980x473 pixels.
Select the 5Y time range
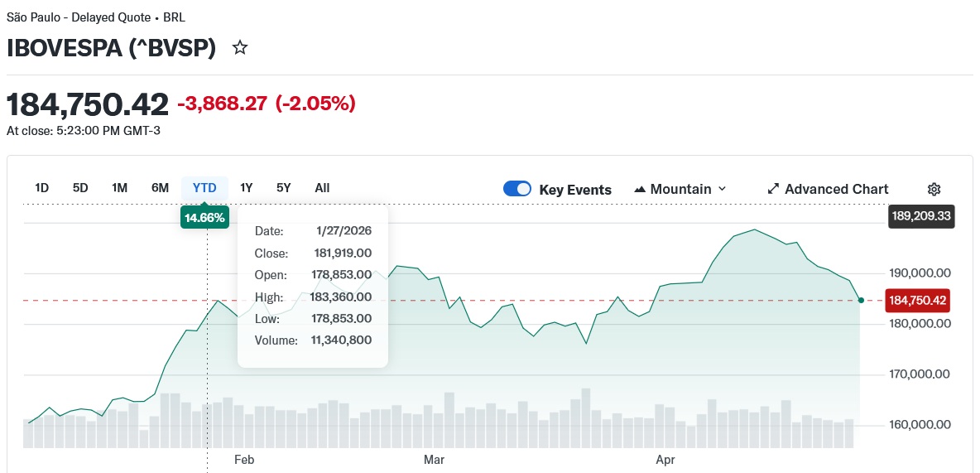click(x=284, y=188)
